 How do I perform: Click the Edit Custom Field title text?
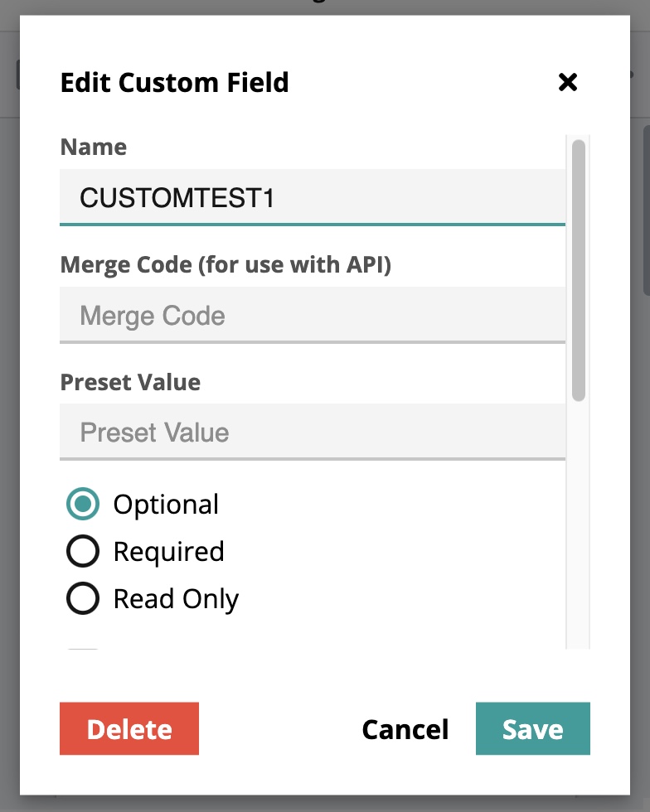click(174, 83)
